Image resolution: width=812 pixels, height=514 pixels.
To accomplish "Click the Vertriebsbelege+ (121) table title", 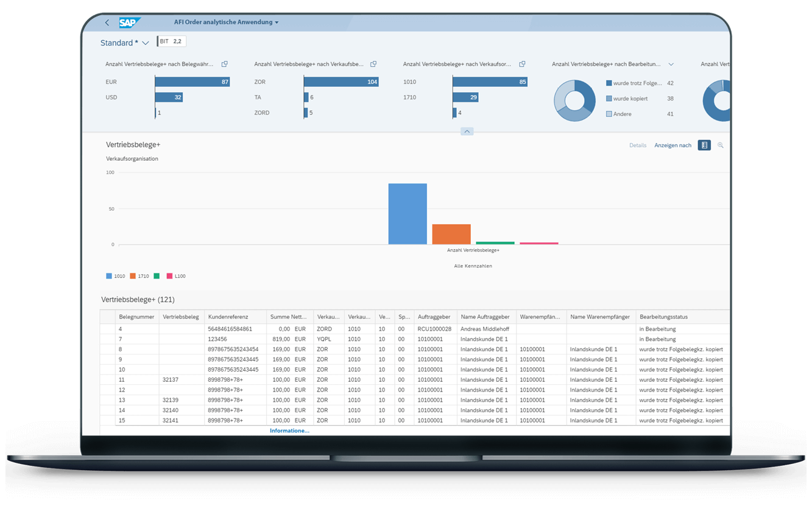I will [x=138, y=300].
